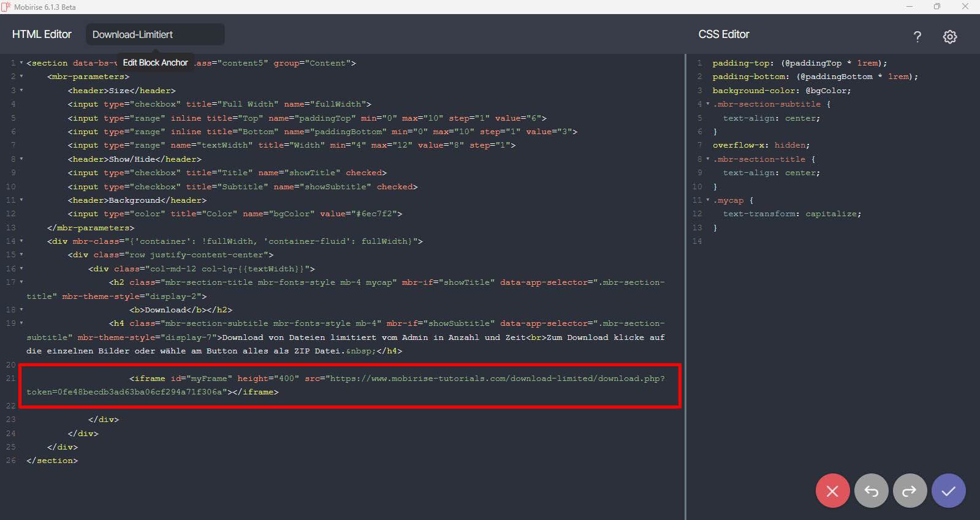Click the closing </section> tag on line 26
Image resolution: width=980 pixels, height=520 pixels.
[x=52, y=461]
